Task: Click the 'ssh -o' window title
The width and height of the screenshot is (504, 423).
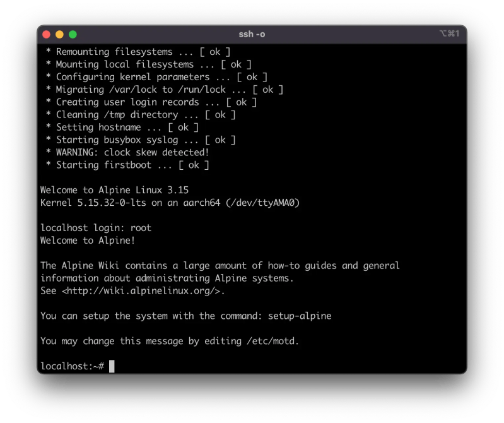Action: (x=252, y=34)
